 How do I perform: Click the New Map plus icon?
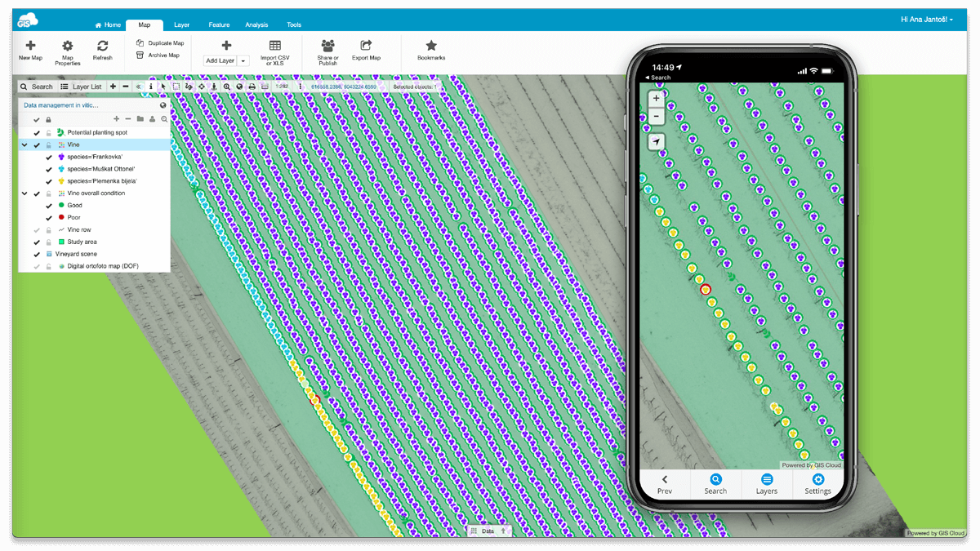pyautogui.click(x=30, y=46)
